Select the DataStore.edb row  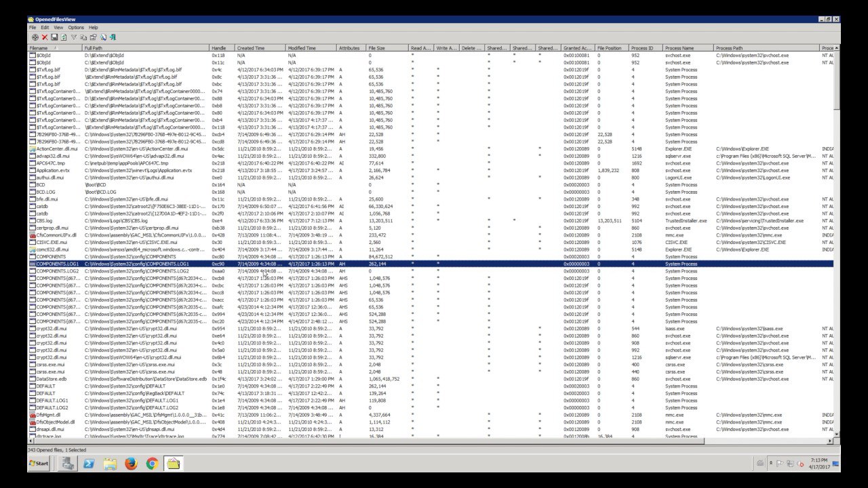431,379
